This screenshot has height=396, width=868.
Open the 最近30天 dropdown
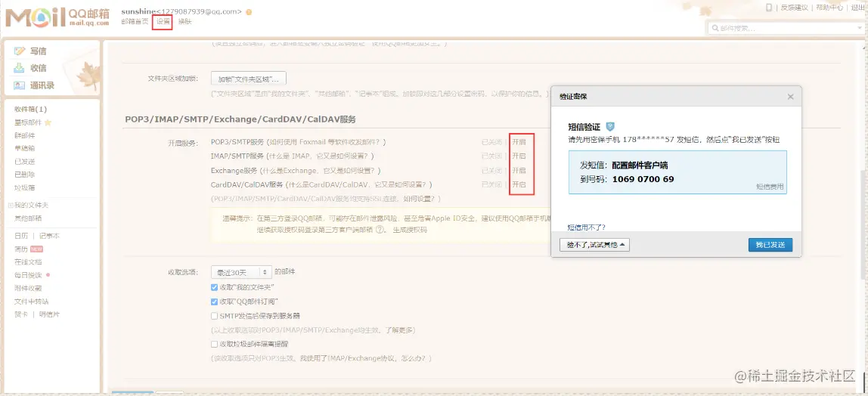pyautogui.click(x=241, y=272)
